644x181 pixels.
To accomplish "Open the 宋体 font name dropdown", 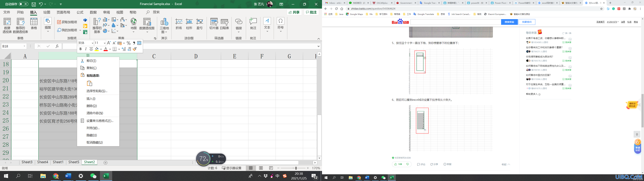I will coord(92,43).
